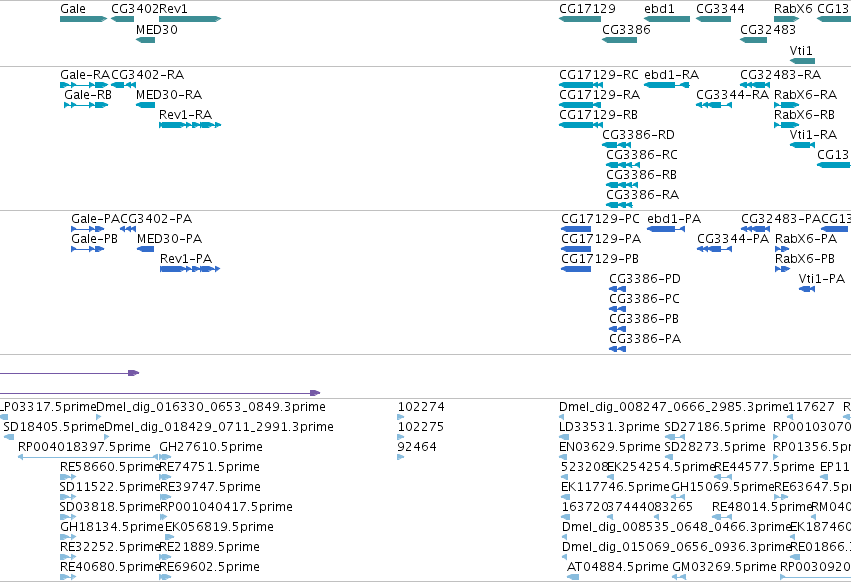
Task: Select the Rev1-PA protein glyph
Action: click(x=190, y=269)
